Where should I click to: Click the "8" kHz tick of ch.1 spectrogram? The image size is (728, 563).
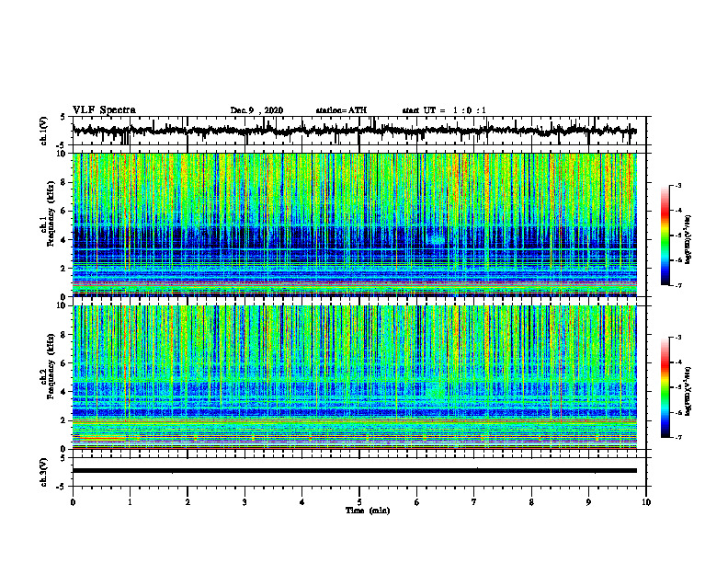point(65,182)
